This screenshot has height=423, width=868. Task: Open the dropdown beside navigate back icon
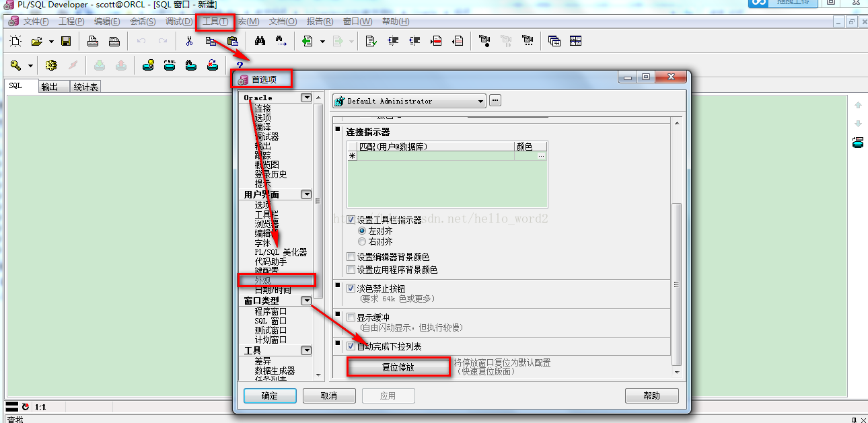[322, 41]
